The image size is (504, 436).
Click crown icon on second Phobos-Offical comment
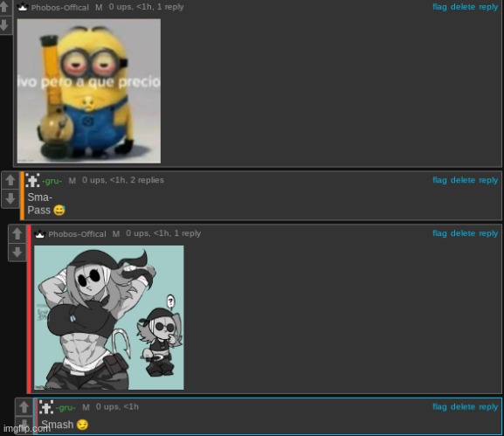click(39, 234)
